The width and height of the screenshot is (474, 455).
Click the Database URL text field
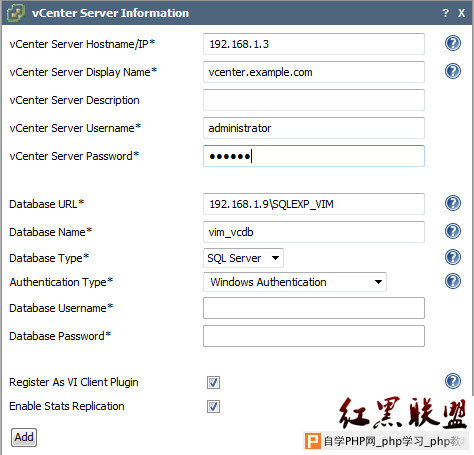pyautogui.click(x=314, y=204)
